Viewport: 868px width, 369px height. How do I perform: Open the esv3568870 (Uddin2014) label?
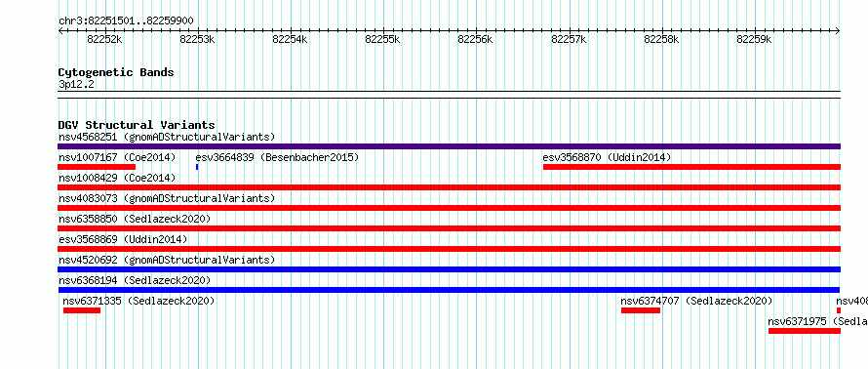[607, 157]
